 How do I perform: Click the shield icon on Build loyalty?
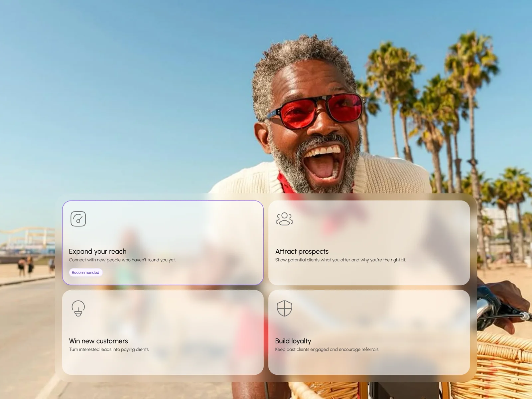(x=284, y=308)
